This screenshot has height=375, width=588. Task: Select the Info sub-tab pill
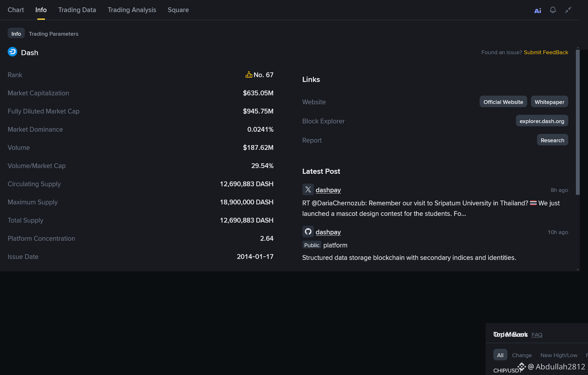(16, 33)
